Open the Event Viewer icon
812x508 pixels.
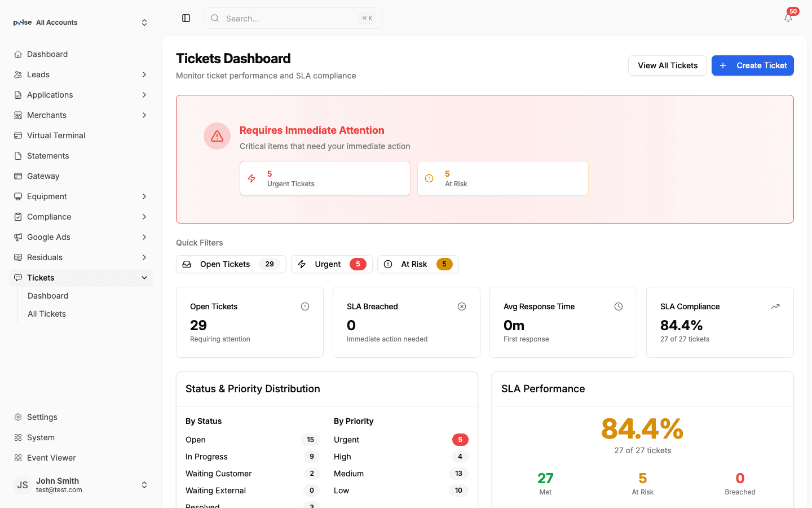point(17,457)
